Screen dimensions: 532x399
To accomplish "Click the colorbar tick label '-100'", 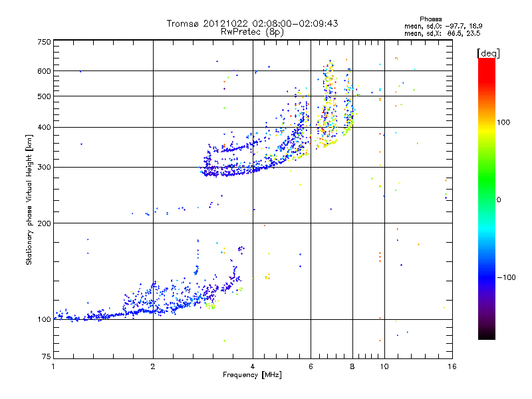I will tap(506, 277).
